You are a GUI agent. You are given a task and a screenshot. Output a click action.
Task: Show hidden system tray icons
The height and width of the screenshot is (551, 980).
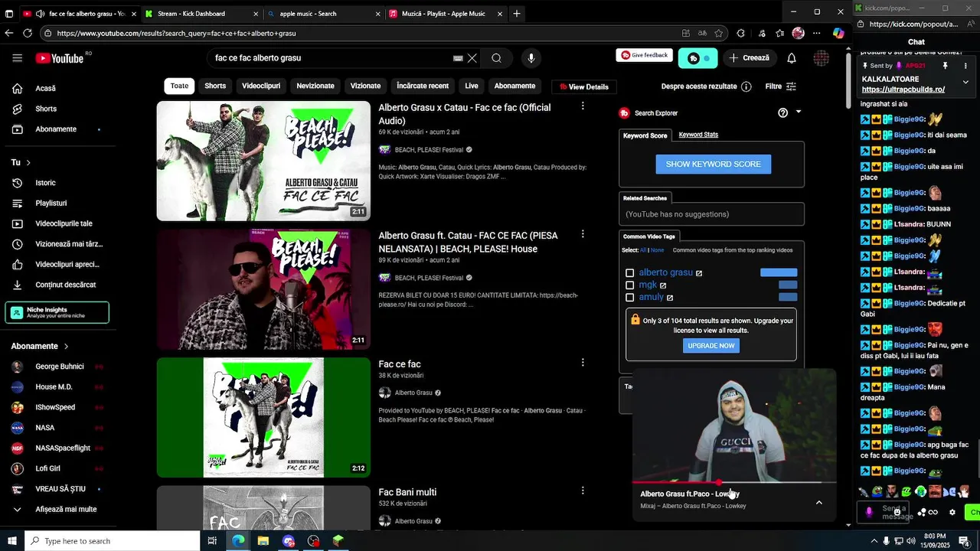874,541
